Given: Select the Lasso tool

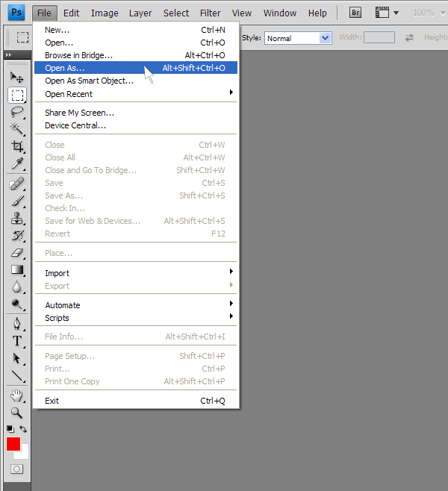Looking at the screenshot, I should pyautogui.click(x=17, y=112).
